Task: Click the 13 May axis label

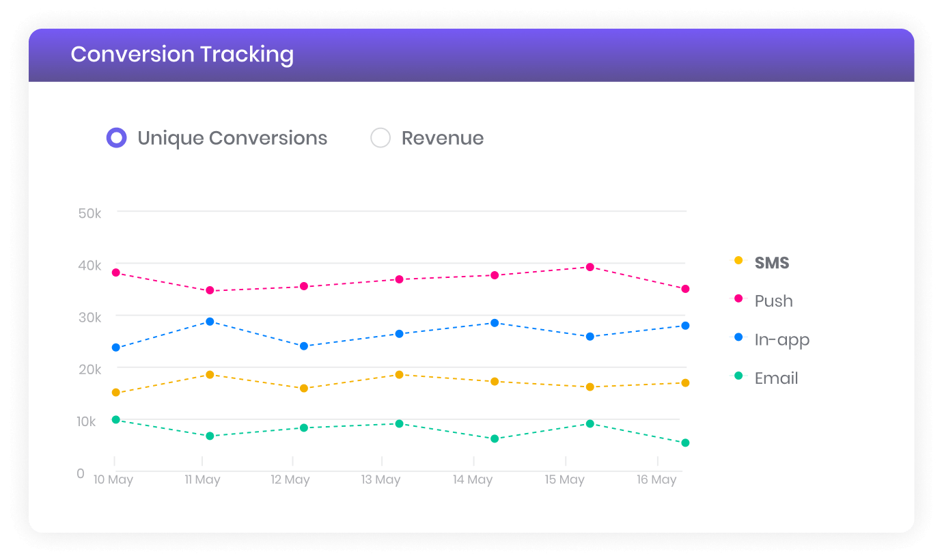Action: (x=381, y=480)
